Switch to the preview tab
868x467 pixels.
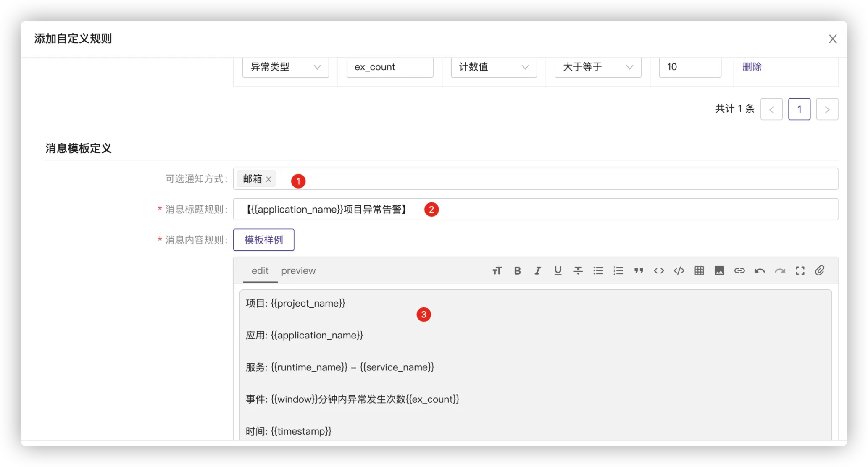(x=298, y=271)
